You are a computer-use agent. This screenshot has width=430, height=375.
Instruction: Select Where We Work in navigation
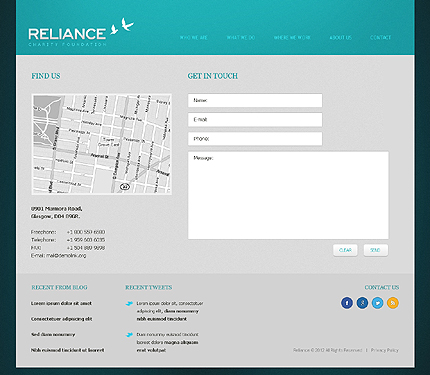point(292,38)
